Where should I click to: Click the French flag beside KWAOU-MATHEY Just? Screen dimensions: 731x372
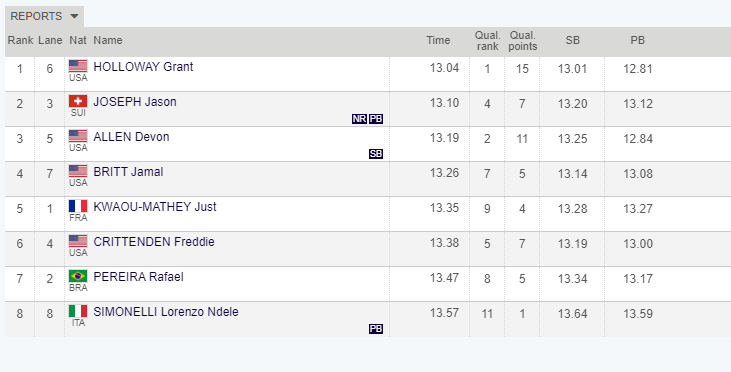tap(78, 206)
